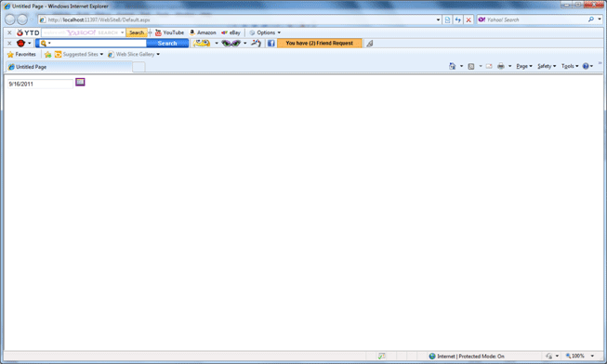Open the YTD Options menu

(265, 32)
